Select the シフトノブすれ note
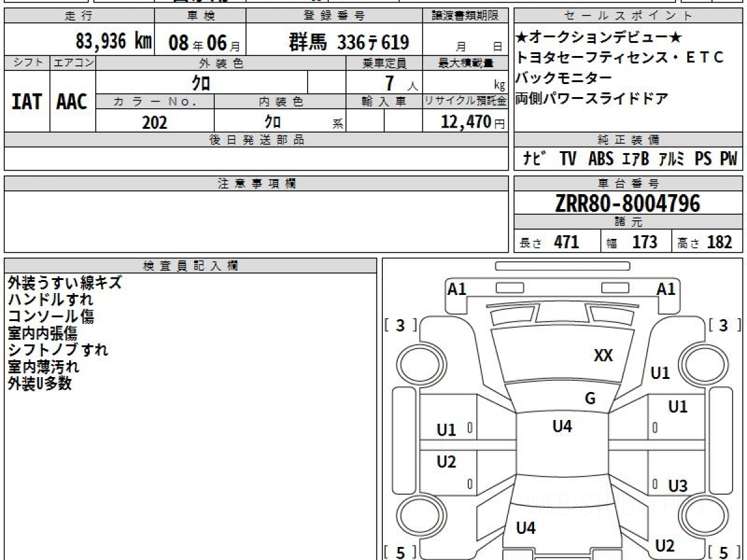 [x=58, y=350]
